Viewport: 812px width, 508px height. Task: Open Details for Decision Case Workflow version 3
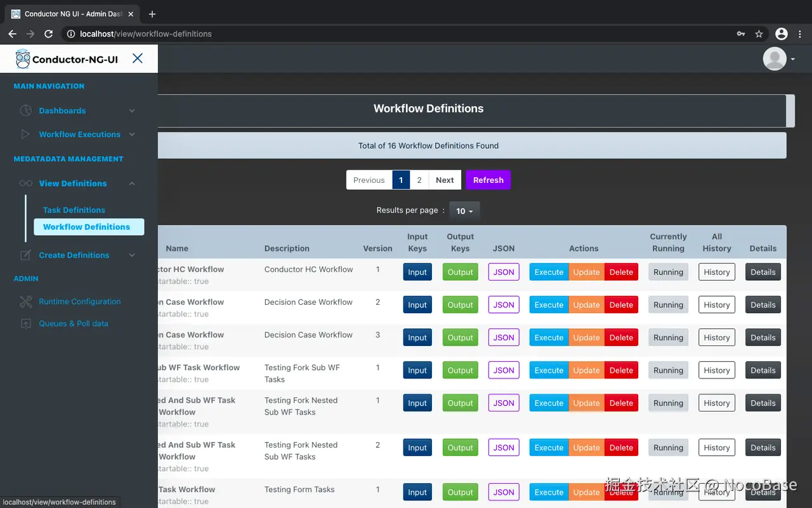click(763, 338)
